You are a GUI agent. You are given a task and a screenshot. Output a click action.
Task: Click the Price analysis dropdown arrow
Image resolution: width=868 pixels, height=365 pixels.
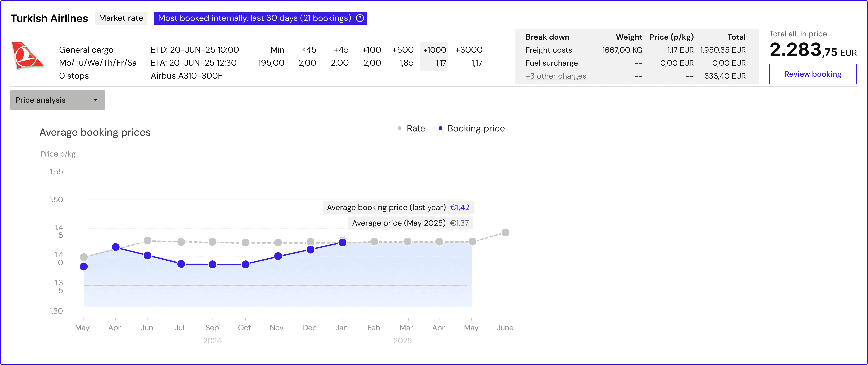[95, 100]
